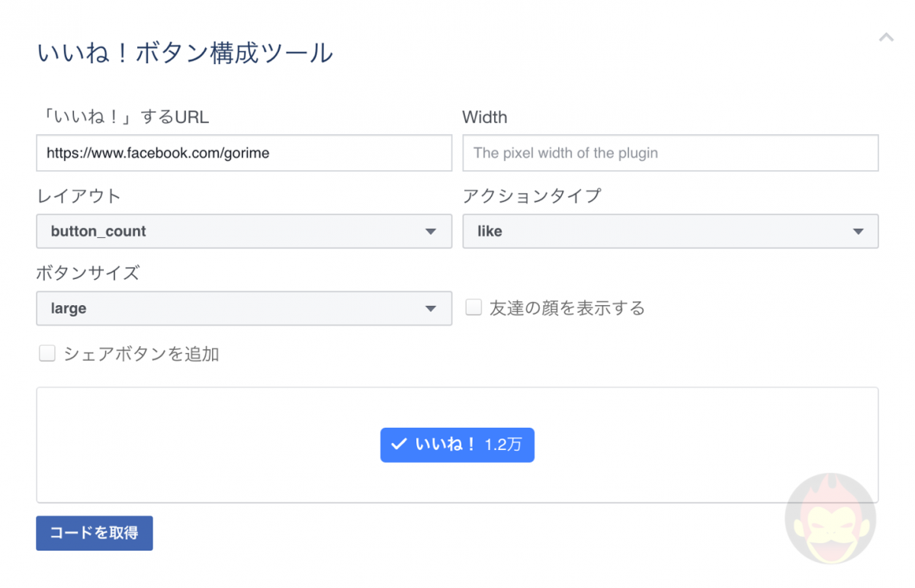
Task: Select large in the button size selector
Action: coord(244,308)
